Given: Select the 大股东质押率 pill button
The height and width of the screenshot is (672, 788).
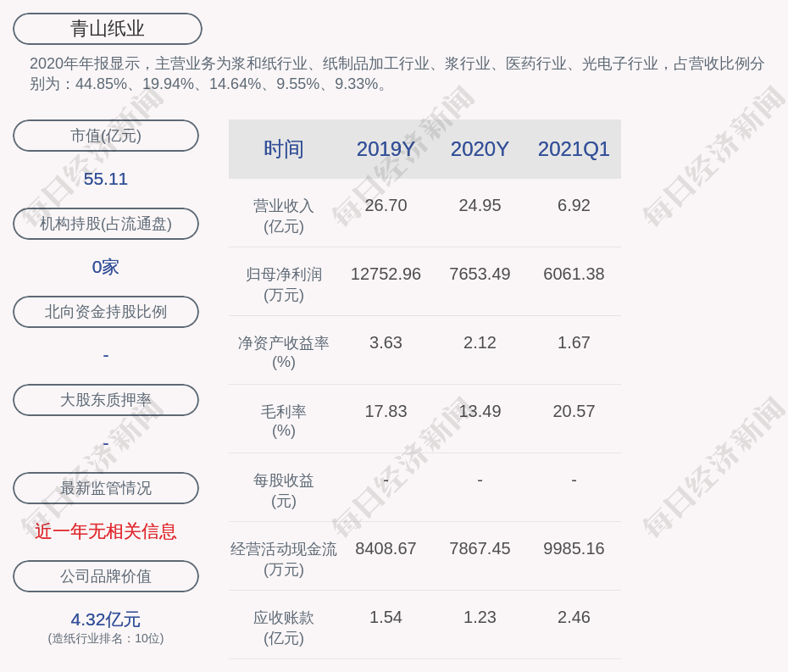Looking at the screenshot, I should pyautogui.click(x=106, y=400).
